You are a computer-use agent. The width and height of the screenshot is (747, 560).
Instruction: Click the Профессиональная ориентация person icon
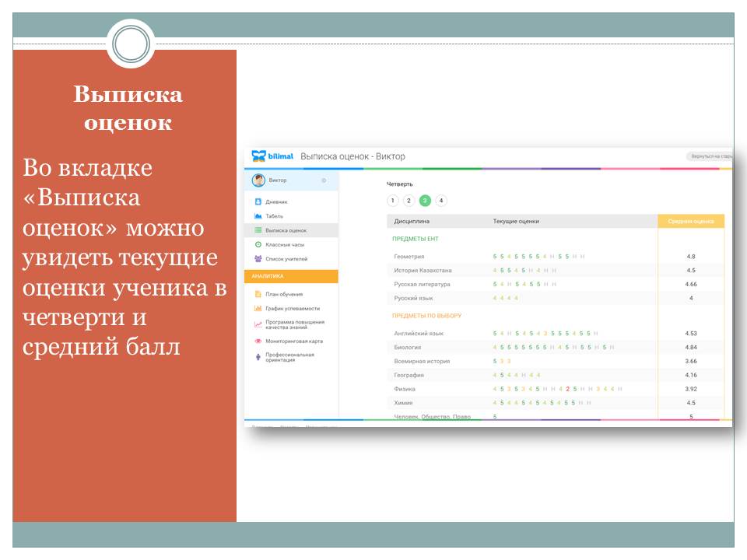point(258,357)
